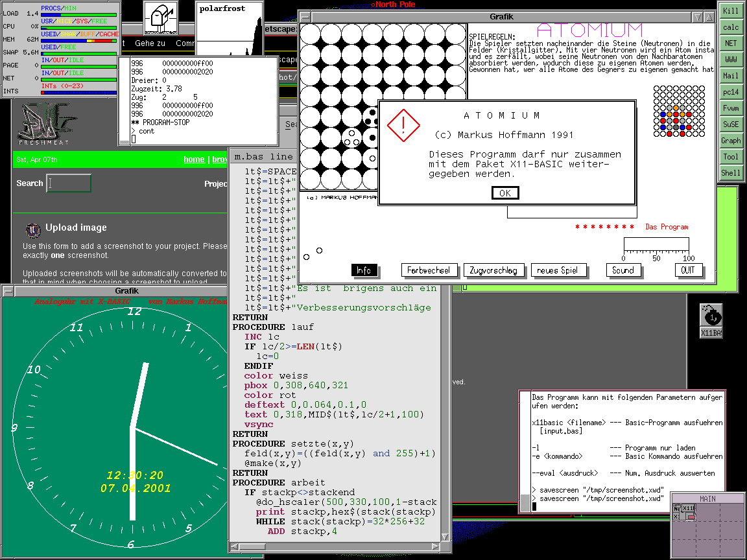Click the editor's vertical scrollbar down arrow
This screenshot has height=560, width=747.
tap(445, 537)
